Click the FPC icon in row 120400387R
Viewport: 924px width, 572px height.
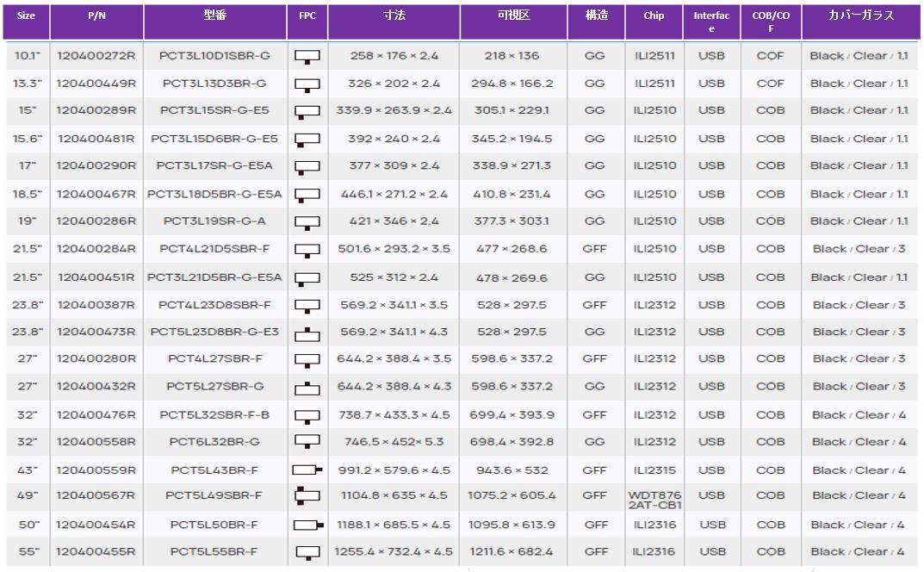(x=307, y=307)
